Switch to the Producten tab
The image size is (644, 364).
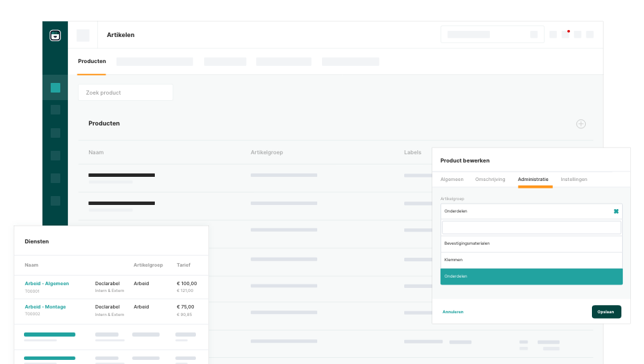[92, 62]
